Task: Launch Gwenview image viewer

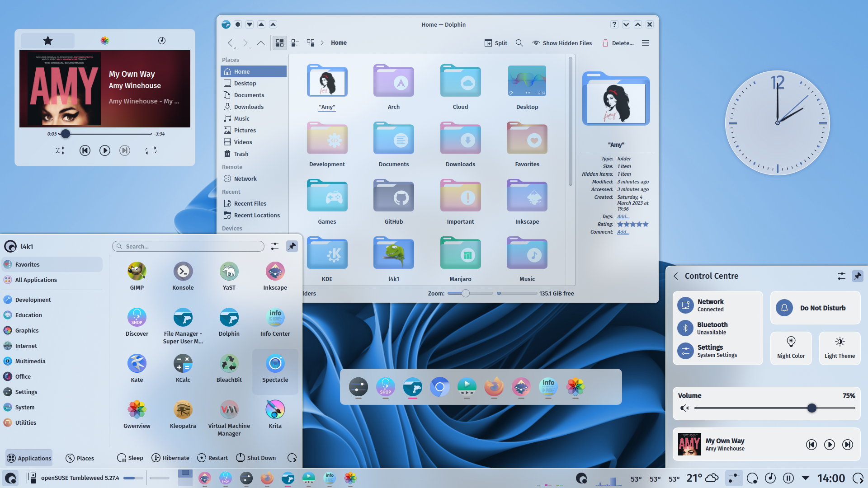Action: pyautogui.click(x=137, y=414)
